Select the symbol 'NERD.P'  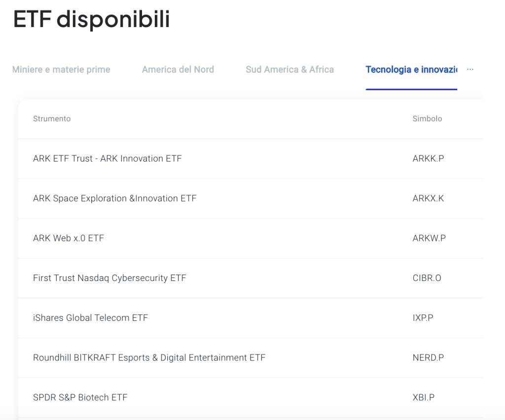click(428, 358)
